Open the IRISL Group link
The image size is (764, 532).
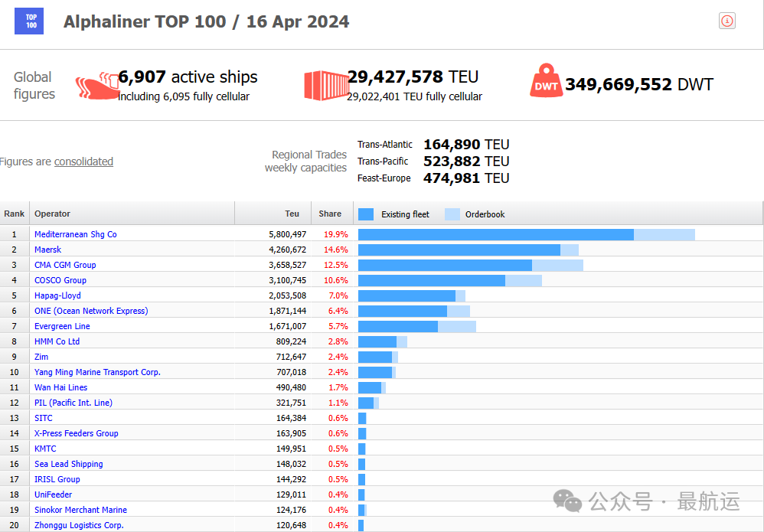pyautogui.click(x=57, y=479)
